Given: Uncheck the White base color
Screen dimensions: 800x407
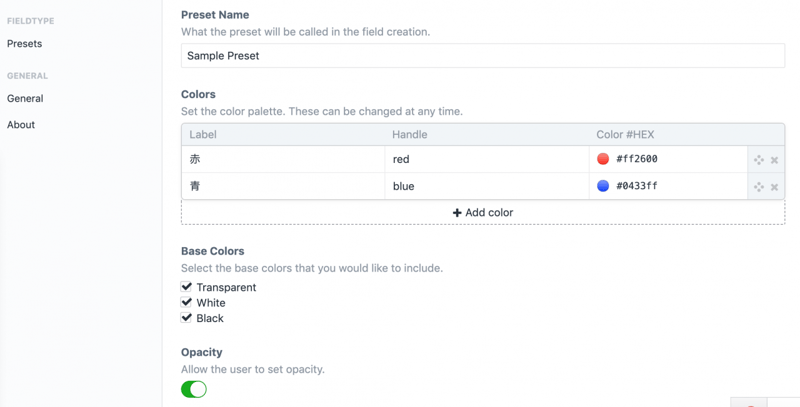Looking at the screenshot, I should click(x=187, y=302).
